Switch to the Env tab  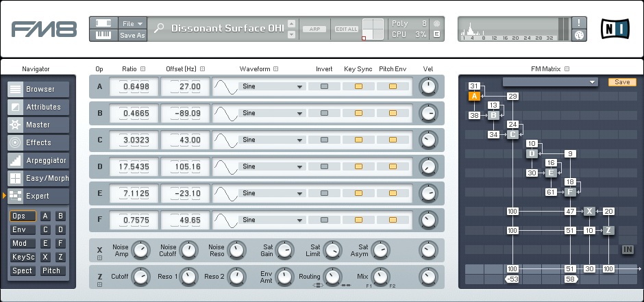point(23,230)
